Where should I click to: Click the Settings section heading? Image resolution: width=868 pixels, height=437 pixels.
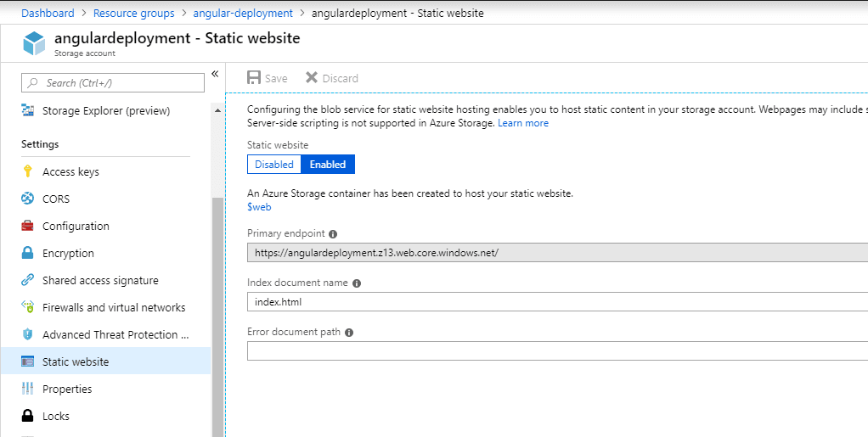[x=40, y=143]
